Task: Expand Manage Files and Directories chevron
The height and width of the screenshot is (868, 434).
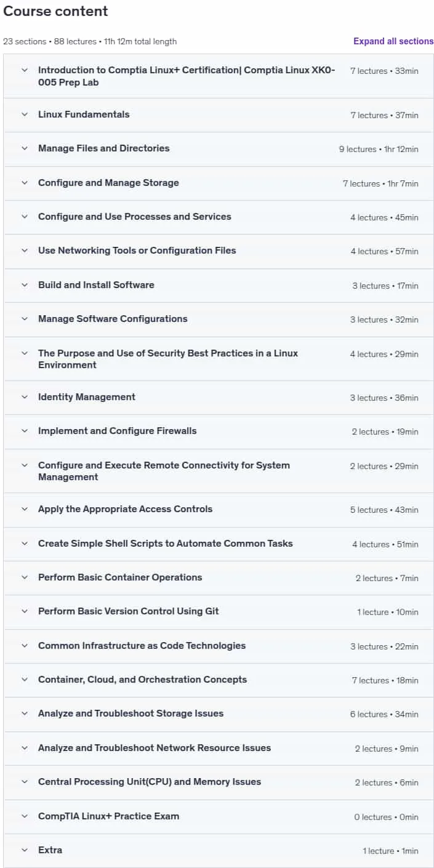Action: coord(25,148)
